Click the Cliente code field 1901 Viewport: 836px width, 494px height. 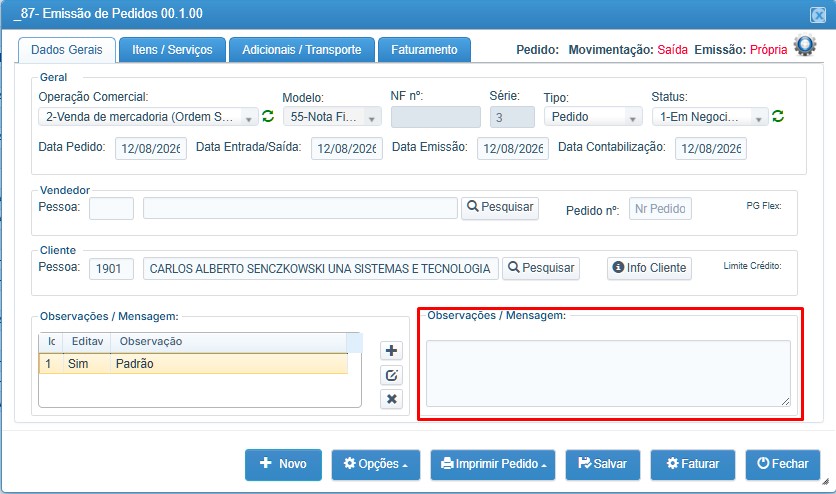[x=111, y=269]
